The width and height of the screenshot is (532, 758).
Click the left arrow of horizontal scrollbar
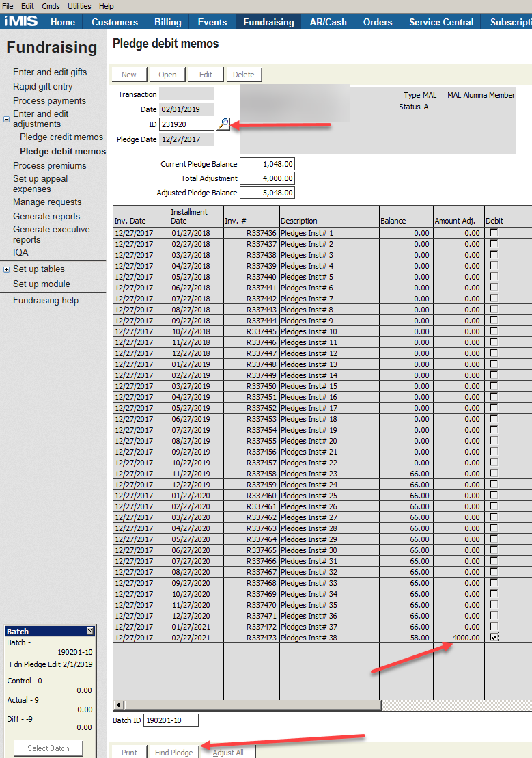coord(120,705)
